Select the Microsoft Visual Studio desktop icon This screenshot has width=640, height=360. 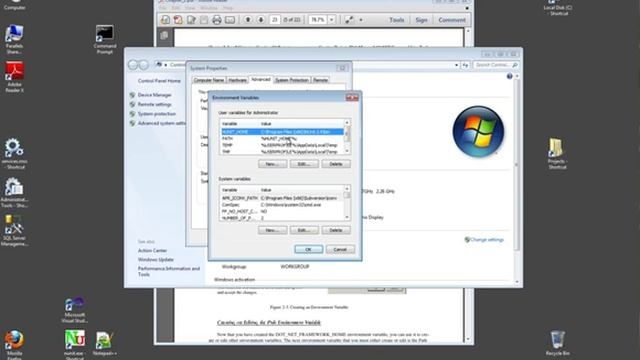(74, 310)
